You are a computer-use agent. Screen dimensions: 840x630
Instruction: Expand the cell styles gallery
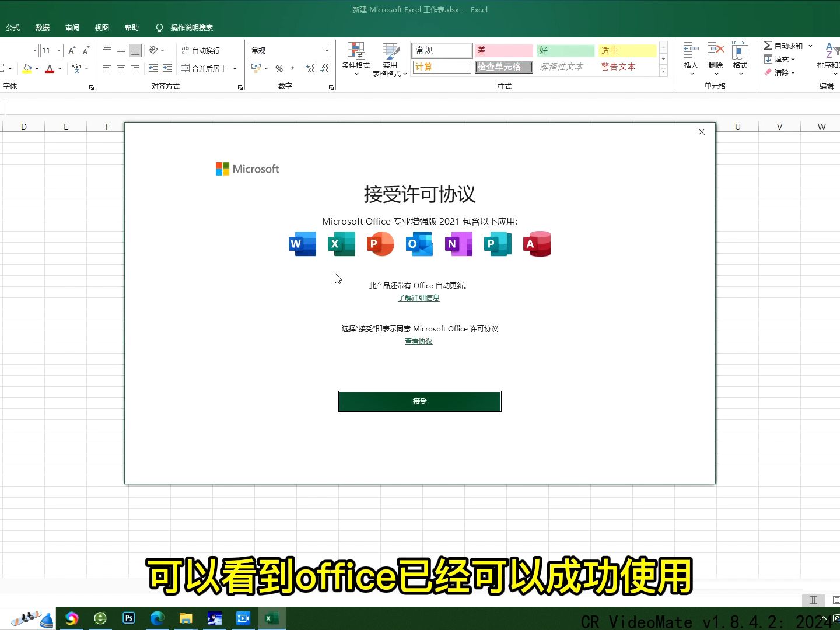coord(663,71)
